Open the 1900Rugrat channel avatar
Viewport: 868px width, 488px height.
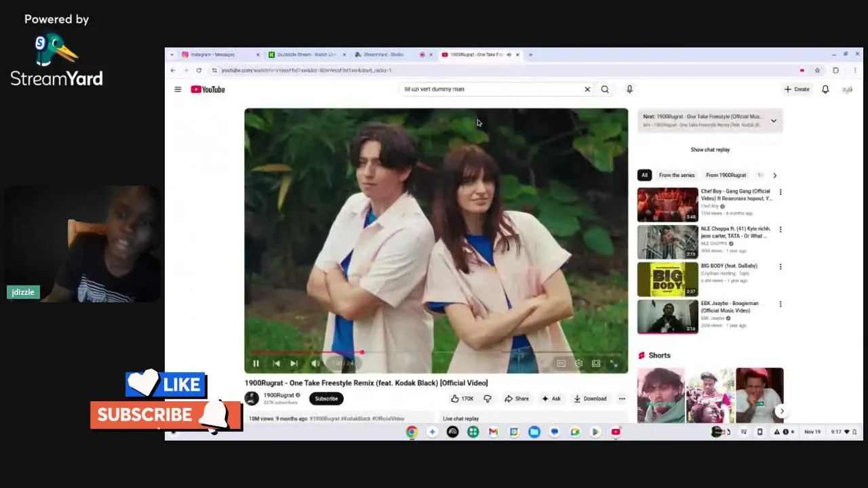pos(252,399)
